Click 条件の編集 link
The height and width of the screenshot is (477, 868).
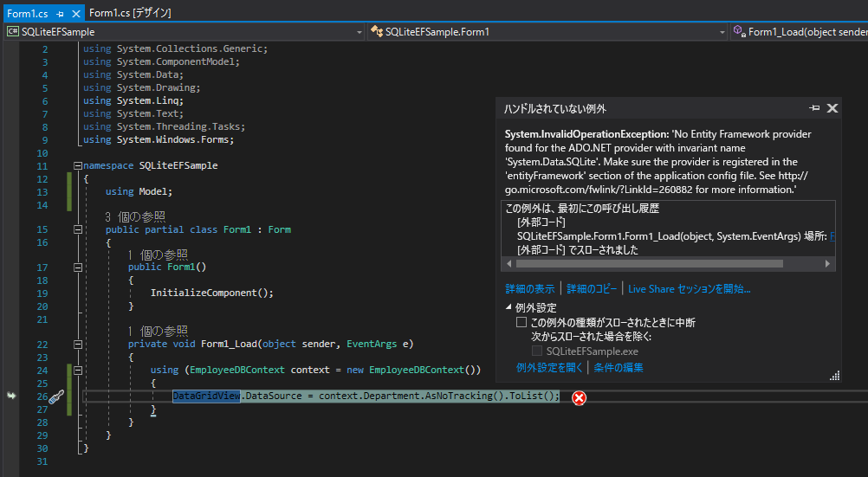coord(619,367)
